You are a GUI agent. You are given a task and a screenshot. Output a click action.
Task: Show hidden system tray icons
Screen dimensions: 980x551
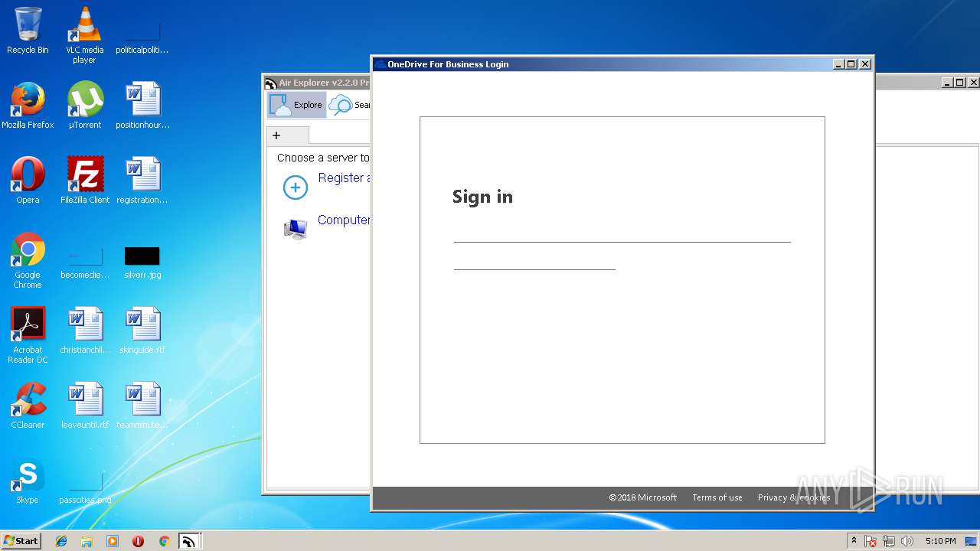[854, 541]
